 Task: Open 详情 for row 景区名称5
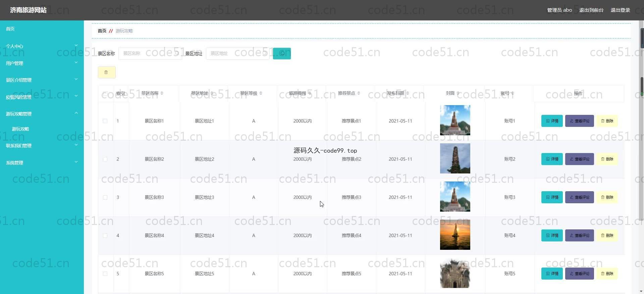click(552, 274)
